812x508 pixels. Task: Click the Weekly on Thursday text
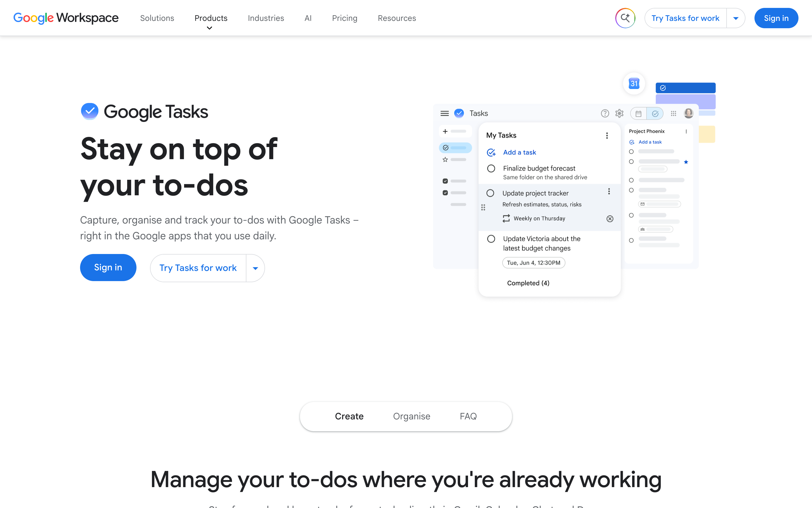point(539,218)
